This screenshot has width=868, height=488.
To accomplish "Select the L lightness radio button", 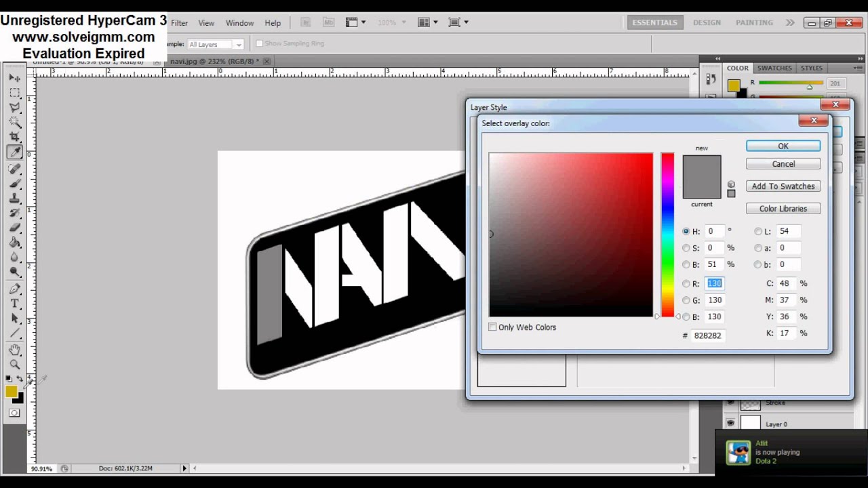I will coord(758,231).
